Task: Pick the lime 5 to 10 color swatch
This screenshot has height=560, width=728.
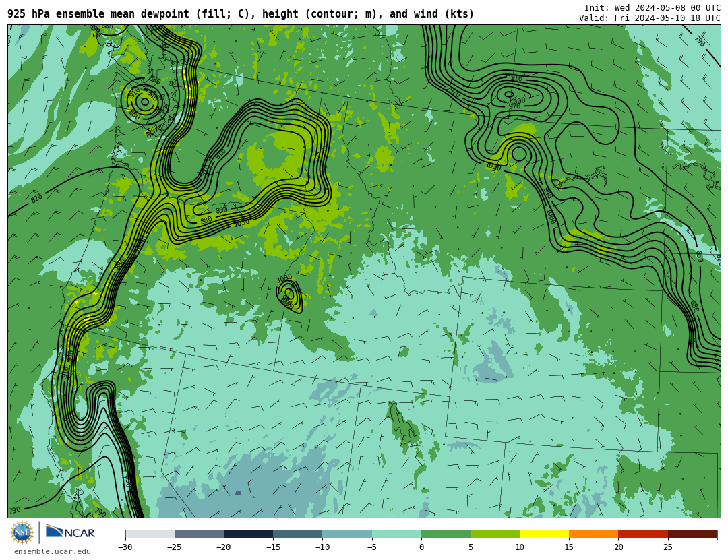Action: pos(495,534)
